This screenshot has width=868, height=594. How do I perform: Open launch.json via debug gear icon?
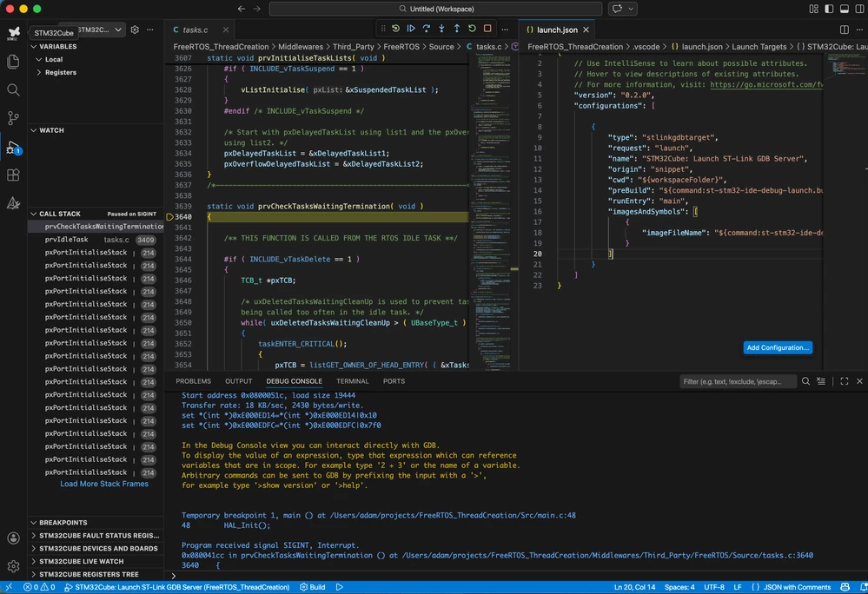135,30
